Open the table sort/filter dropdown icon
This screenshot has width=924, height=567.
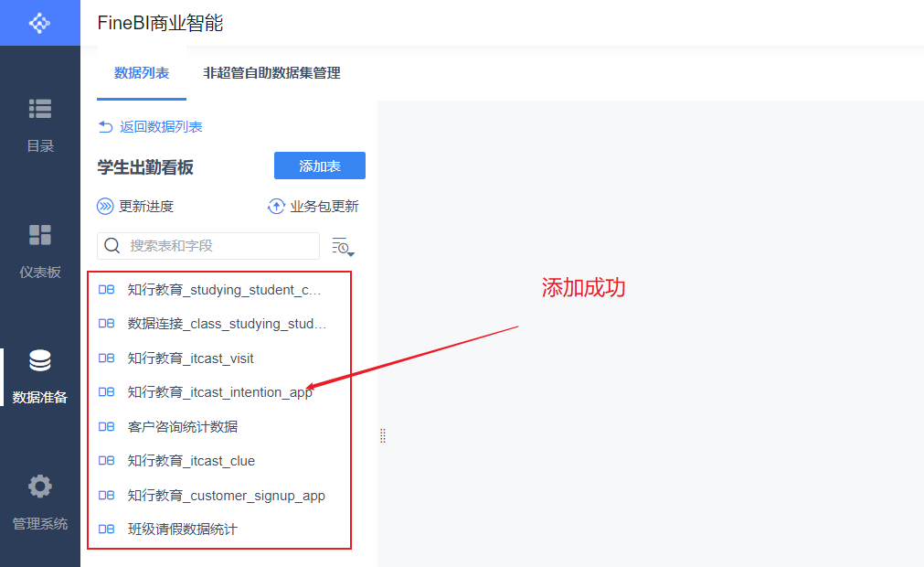point(343,246)
